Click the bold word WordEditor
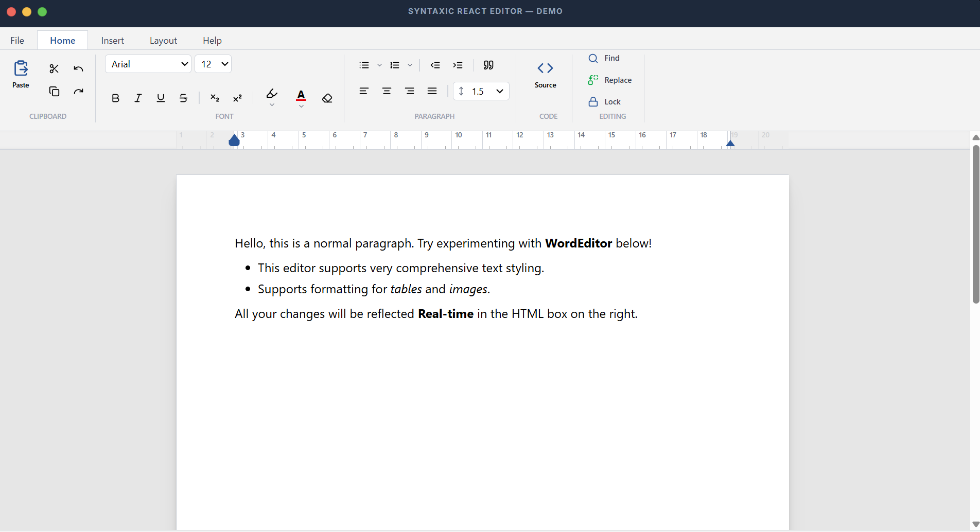This screenshot has width=980, height=532. click(x=579, y=243)
